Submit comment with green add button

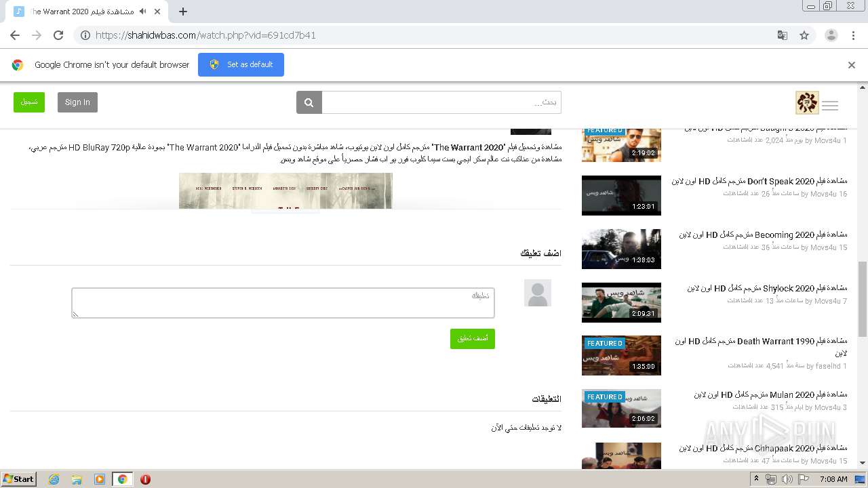tap(473, 339)
